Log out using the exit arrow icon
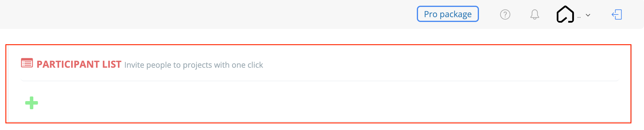This screenshot has height=130, width=644. pyautogui.click(x=617, y=14)
